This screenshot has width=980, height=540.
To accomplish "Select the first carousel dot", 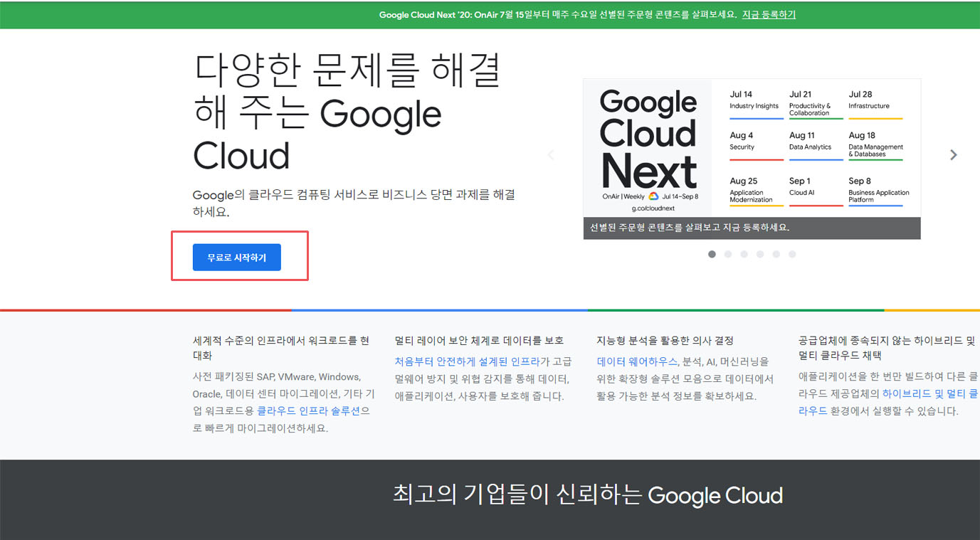I will 712,254.
